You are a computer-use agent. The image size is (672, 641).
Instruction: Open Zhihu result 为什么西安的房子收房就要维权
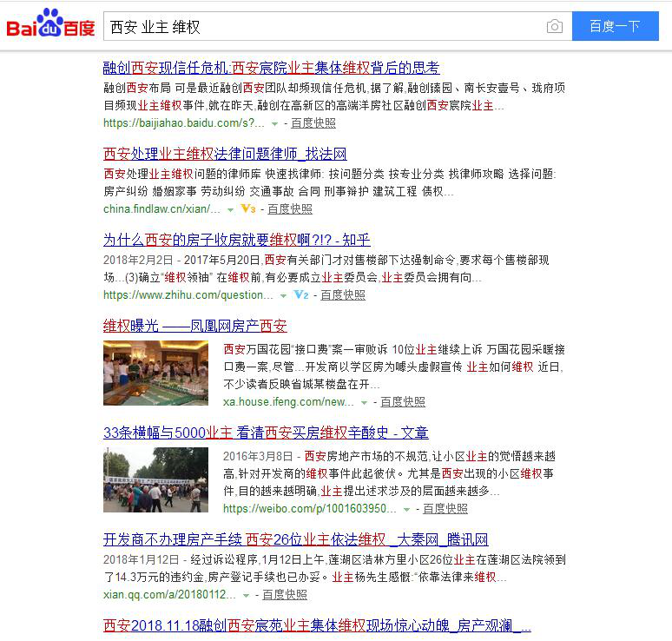pos(236,240)
